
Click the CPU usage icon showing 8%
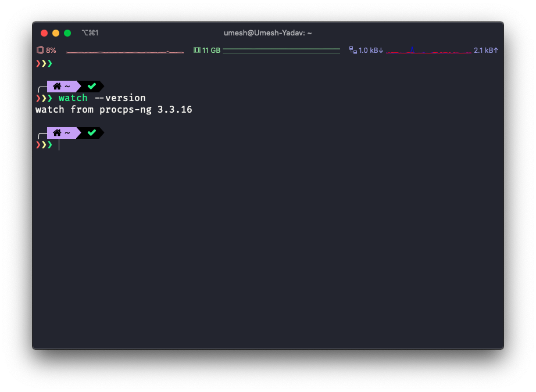[40, 50]
